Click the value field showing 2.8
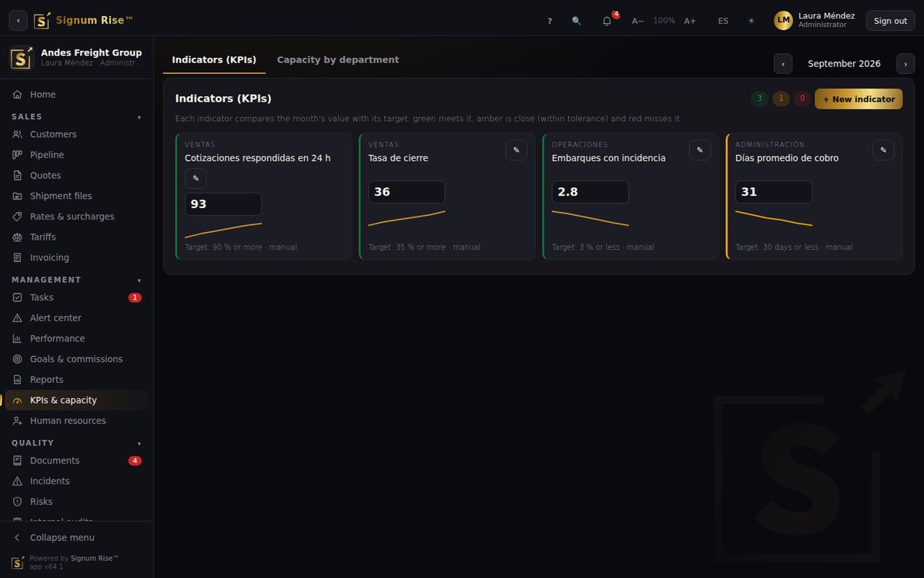This screenshot has height=578, width=924. tap(590, 192)
